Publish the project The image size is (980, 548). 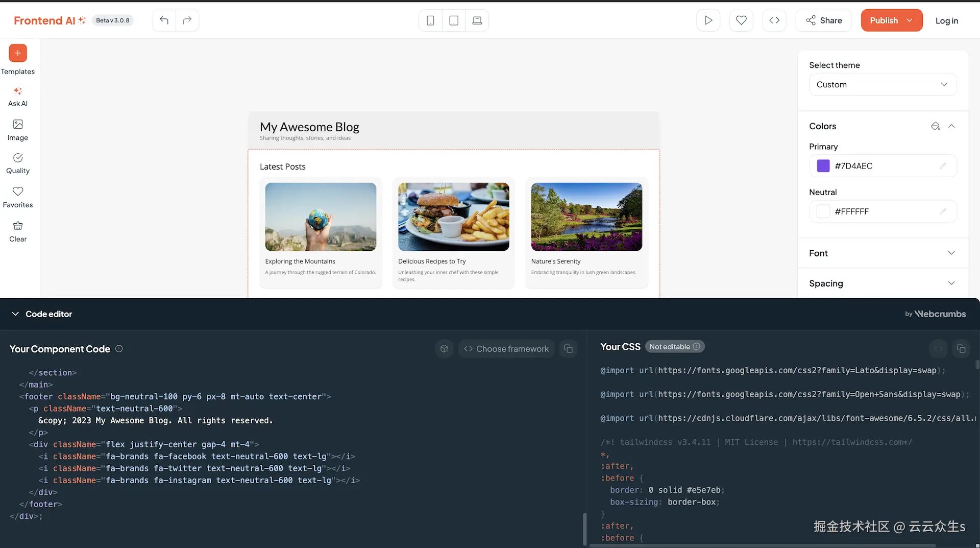(x=885, y=20)
